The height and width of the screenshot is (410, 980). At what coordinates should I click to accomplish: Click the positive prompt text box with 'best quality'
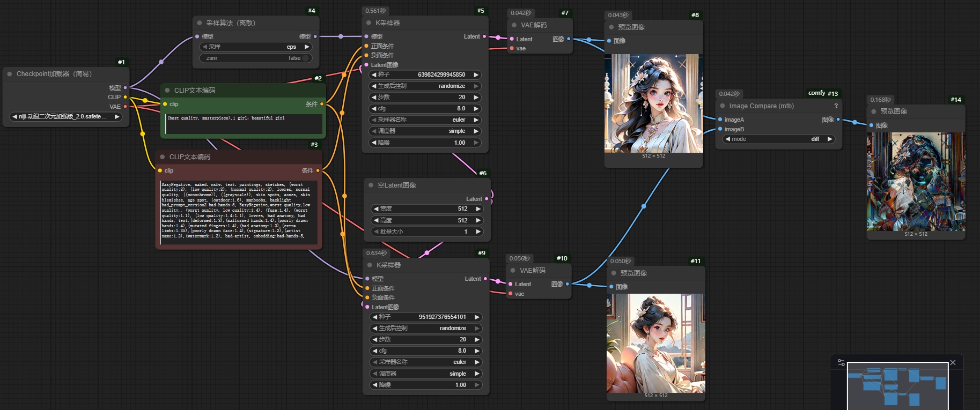pos(244,123)
